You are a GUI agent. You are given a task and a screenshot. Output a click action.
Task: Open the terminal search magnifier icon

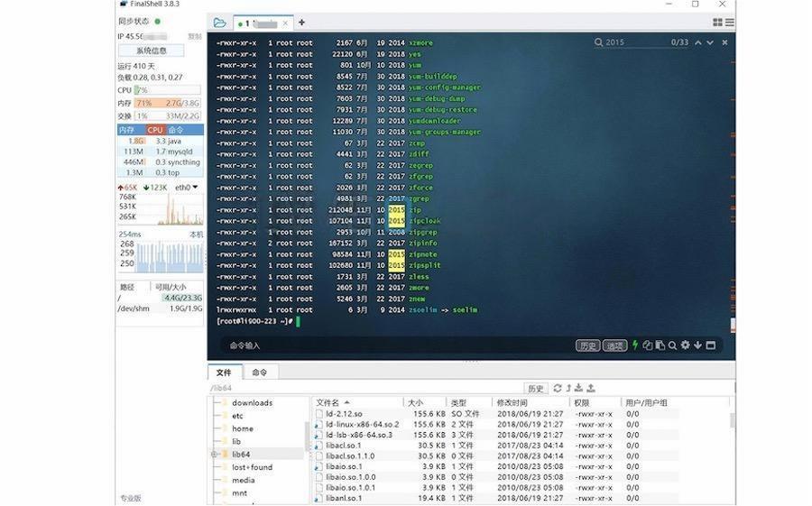[672, 345]
